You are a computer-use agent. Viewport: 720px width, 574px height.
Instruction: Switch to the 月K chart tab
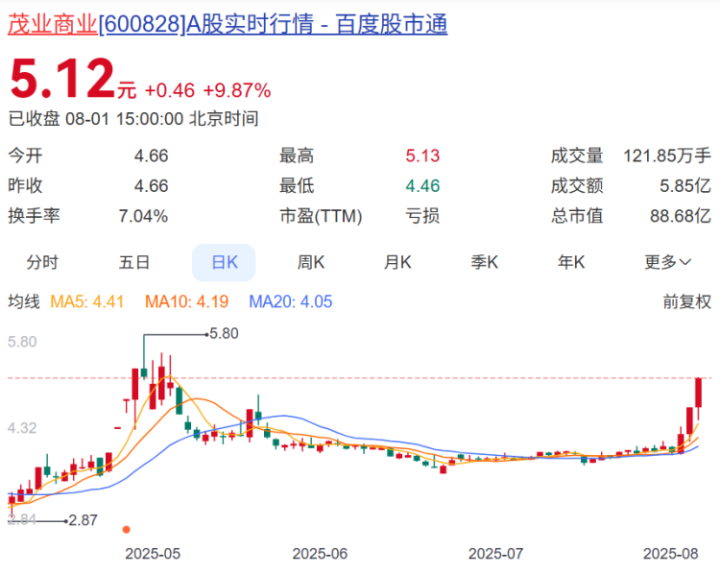pyautogui.click(x=398, y=263)
